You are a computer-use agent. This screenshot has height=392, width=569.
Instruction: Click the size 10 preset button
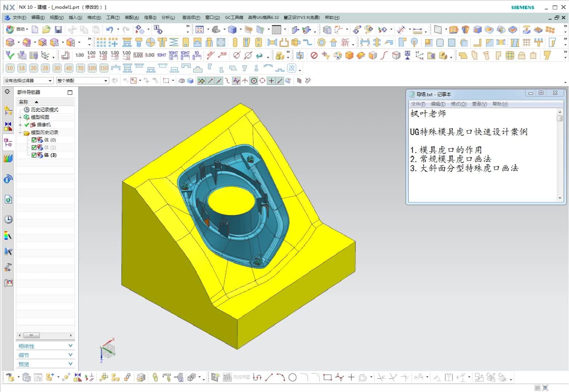pos(10,68)
